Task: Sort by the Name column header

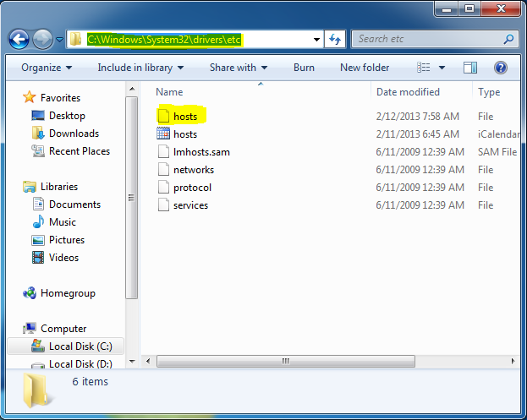Action: pos(169,92)
